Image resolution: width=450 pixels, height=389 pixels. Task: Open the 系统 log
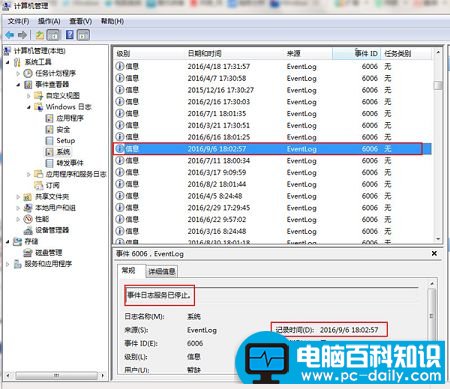tap(63, 152)
